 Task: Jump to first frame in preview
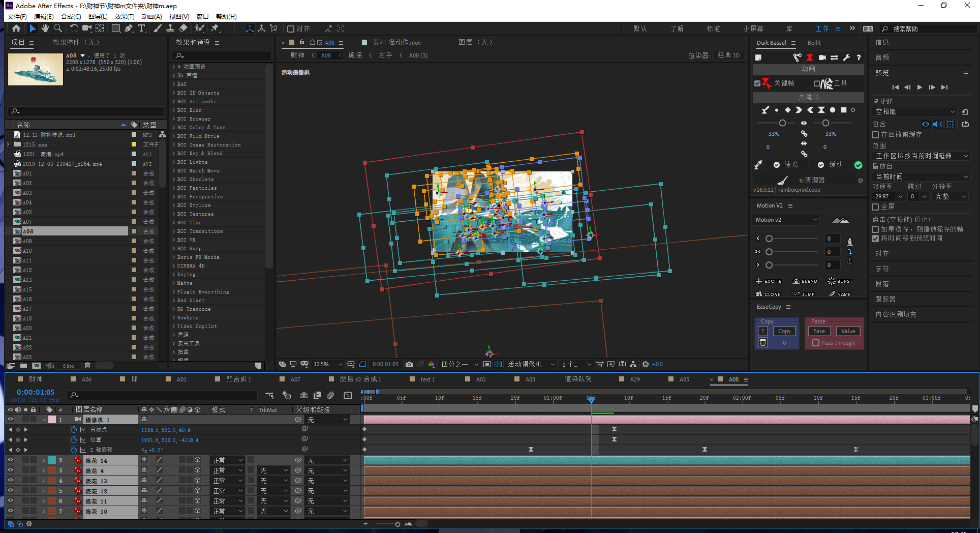click(x=896, y=87)
